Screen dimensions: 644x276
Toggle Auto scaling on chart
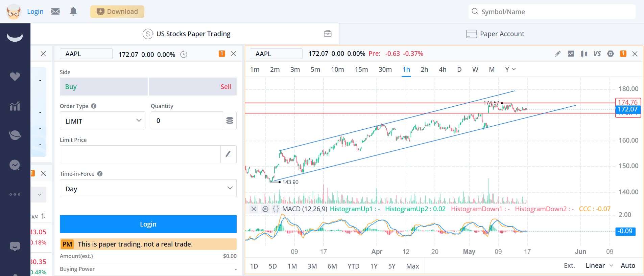628,266
